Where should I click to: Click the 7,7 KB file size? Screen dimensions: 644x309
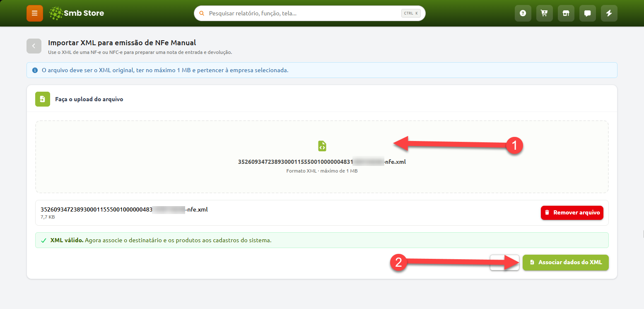(x=48, y=217)
